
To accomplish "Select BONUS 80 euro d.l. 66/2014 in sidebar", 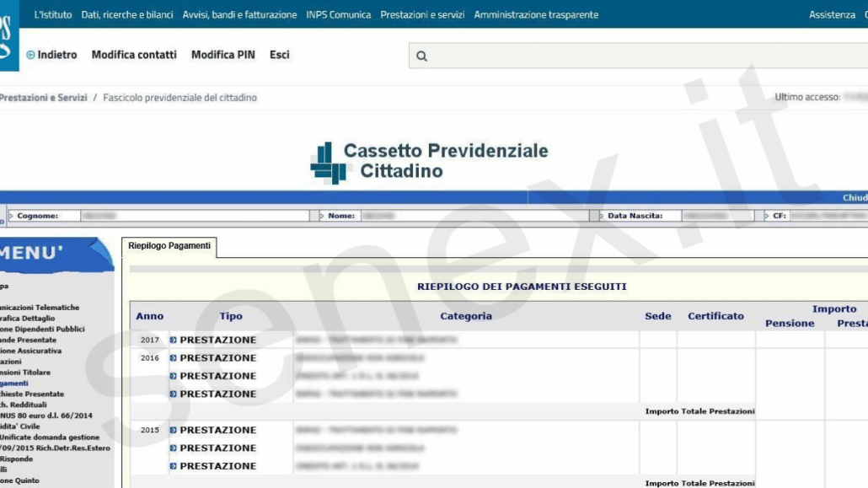I will [x=46, y=416].
